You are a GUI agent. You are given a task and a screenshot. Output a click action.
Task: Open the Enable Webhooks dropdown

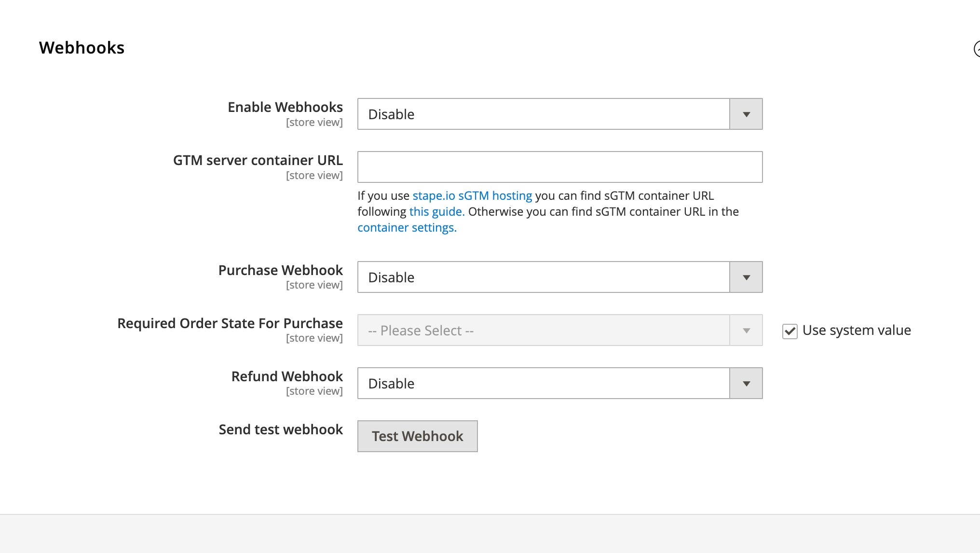pyautogui.click(x=559, y=114)
